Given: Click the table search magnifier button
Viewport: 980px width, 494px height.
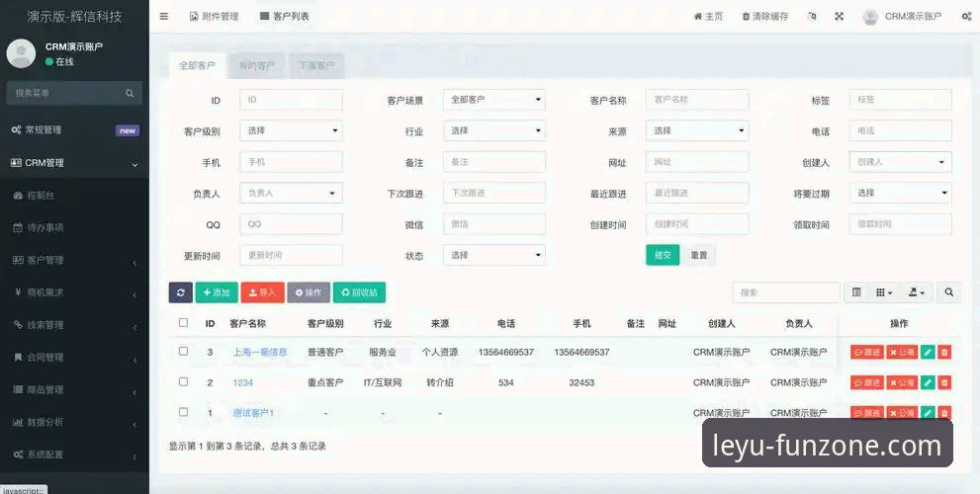Looking at the screenshot, I should click(x=948, y=292).
